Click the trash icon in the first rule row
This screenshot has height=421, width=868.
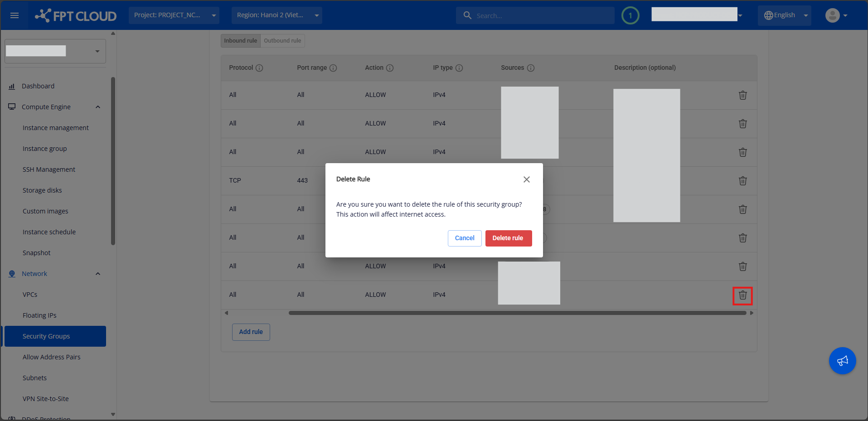(x=742, y=95)
